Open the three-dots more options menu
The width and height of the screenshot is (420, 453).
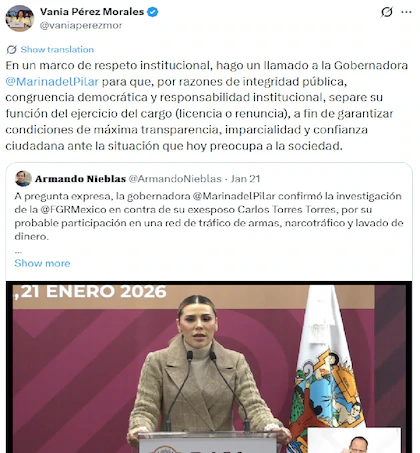[x=406, y=12]
